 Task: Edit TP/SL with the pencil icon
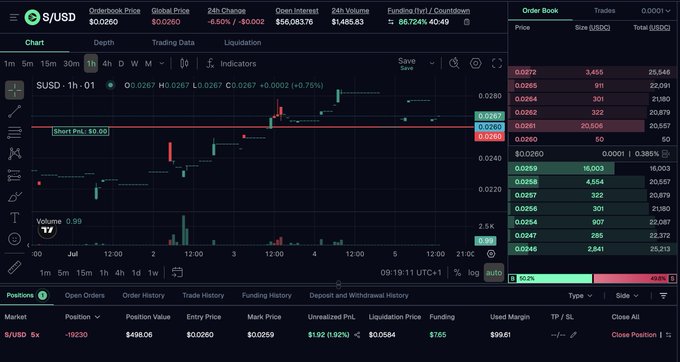coord(573,335)
